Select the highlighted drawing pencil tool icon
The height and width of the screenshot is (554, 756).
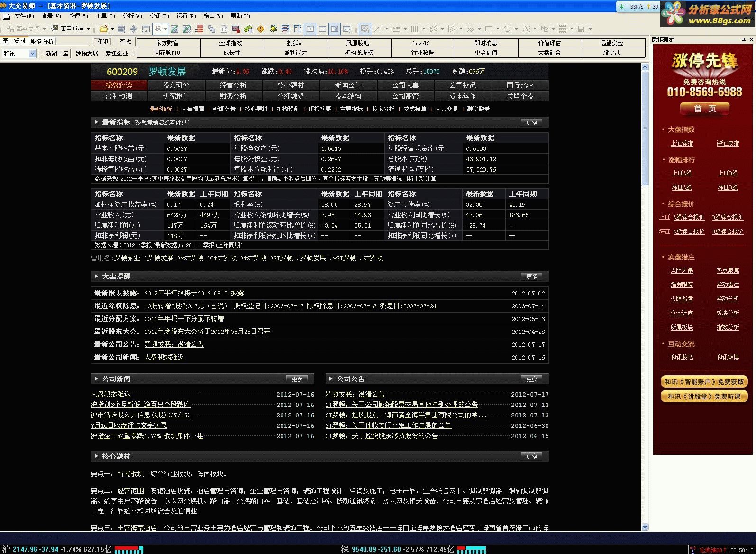365,29
